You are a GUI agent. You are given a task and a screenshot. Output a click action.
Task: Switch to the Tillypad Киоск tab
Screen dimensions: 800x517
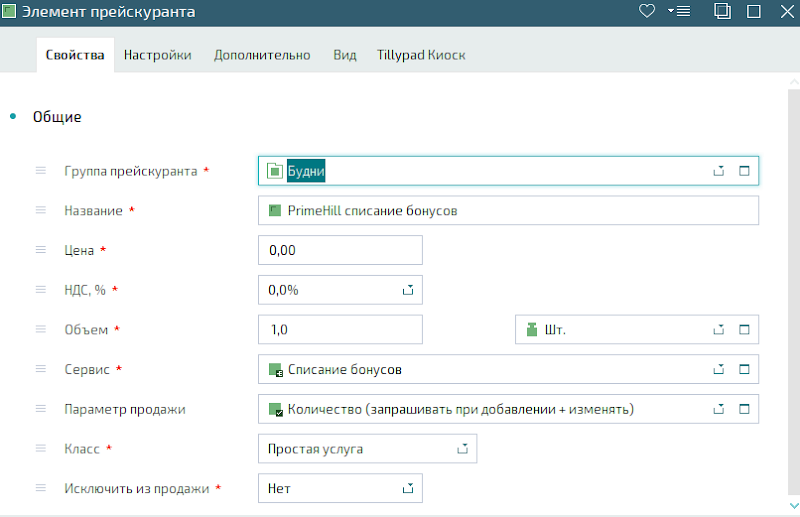coord(421,55)
